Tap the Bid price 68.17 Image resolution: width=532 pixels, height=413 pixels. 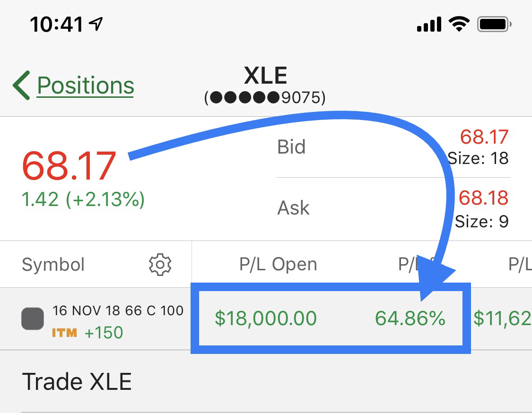pyautogui.click(x=484, y=137)
